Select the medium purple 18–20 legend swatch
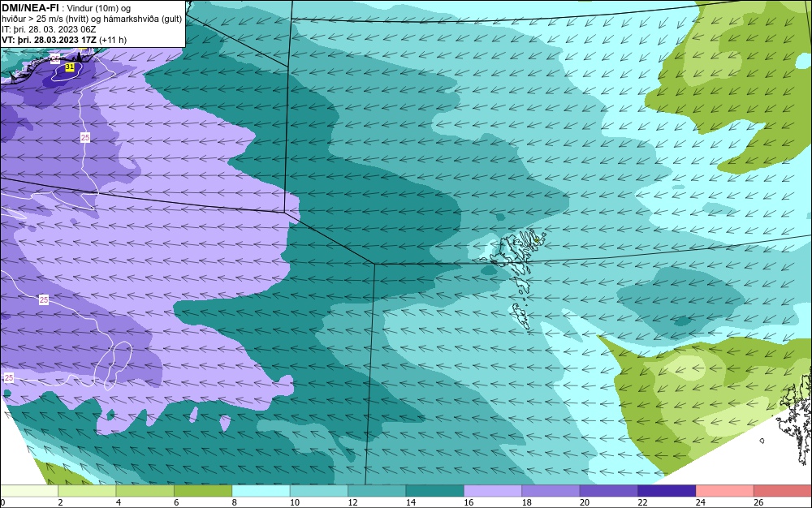The height and width of the screenshot is (508, 812). tap(551, 491)
